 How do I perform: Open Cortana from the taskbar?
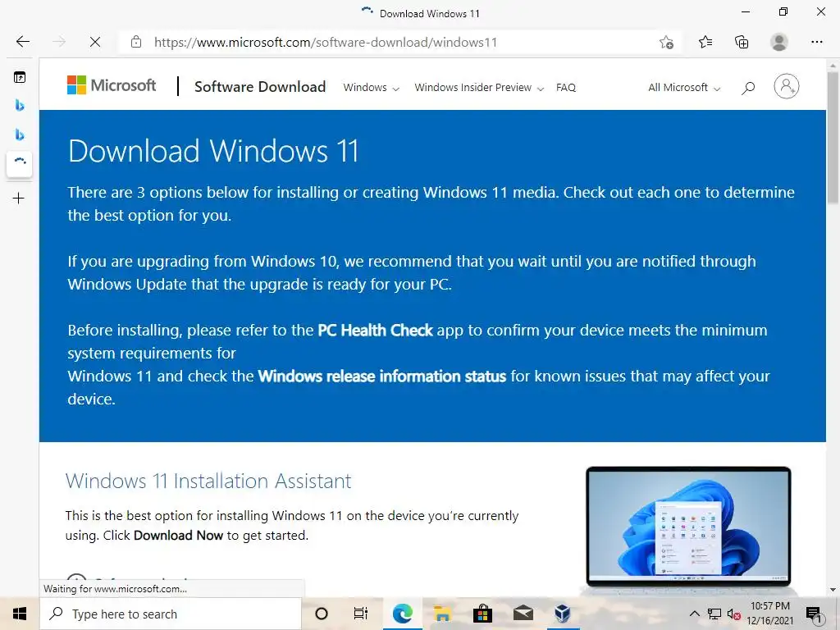[322, 614]
